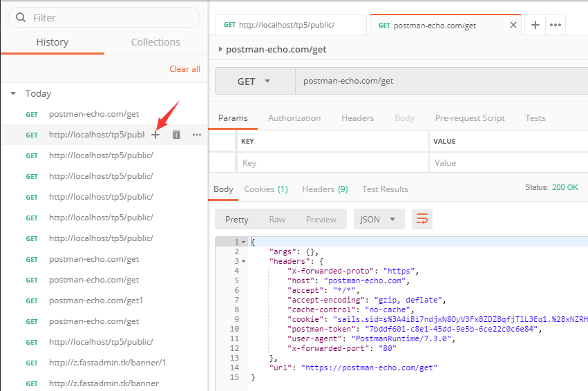Expand the postman-echo.com/get request title
The width and height of the screenshot is (588, 391).
[220, 49]
